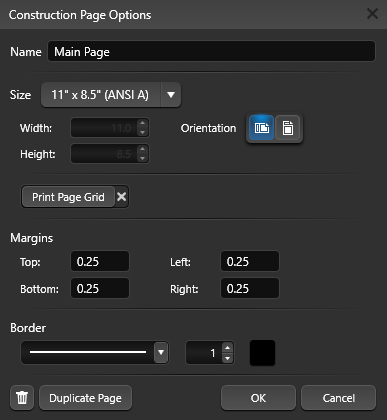Click the Orientation label
This screenshot has height=420, width=387.
pyautogui.click(x=208, y=128)
